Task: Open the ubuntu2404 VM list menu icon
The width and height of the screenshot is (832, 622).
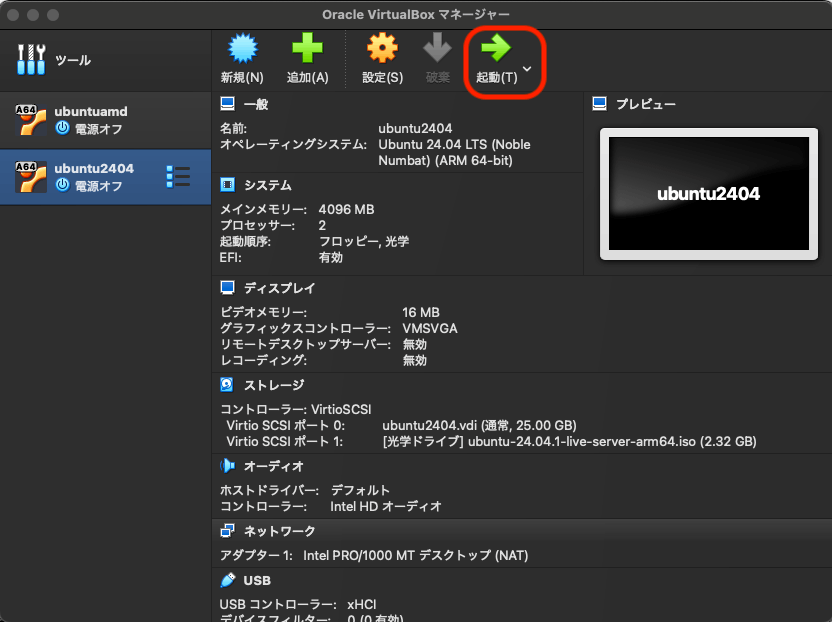Action: (178, 177)
